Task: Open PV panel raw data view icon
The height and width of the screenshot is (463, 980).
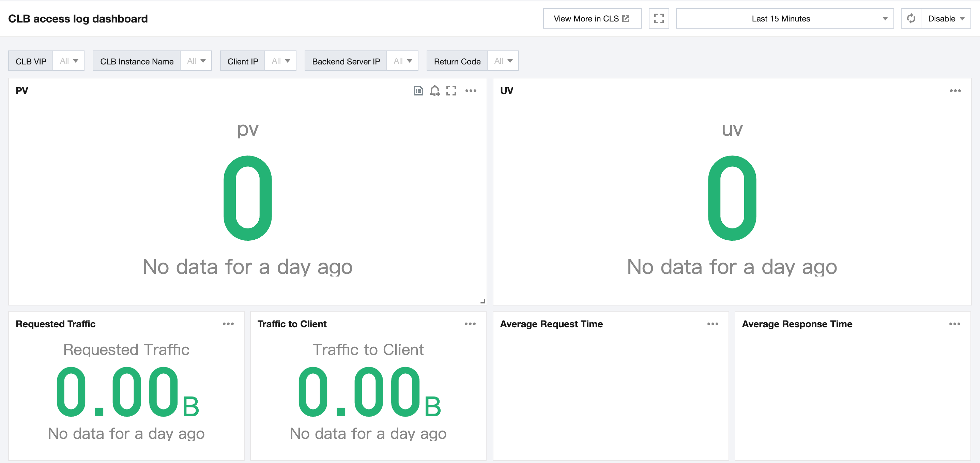Action: [x=418, y=91]
